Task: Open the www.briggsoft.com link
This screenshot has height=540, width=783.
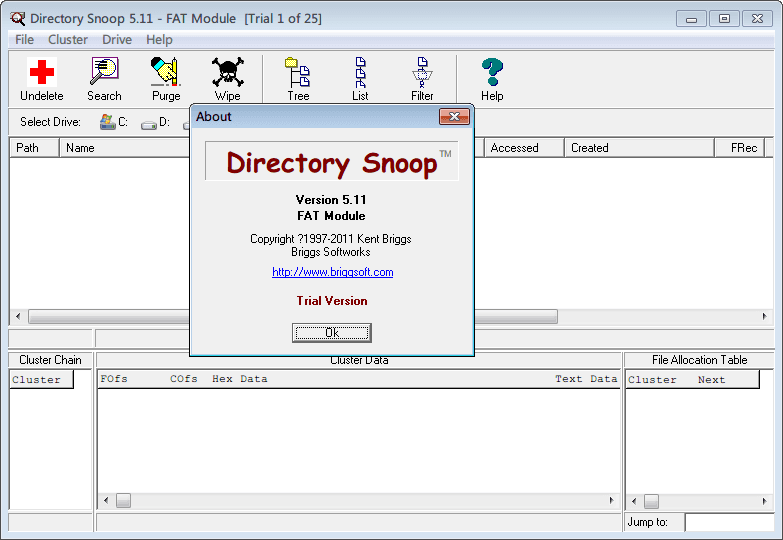Action: (x=332, y=272)
